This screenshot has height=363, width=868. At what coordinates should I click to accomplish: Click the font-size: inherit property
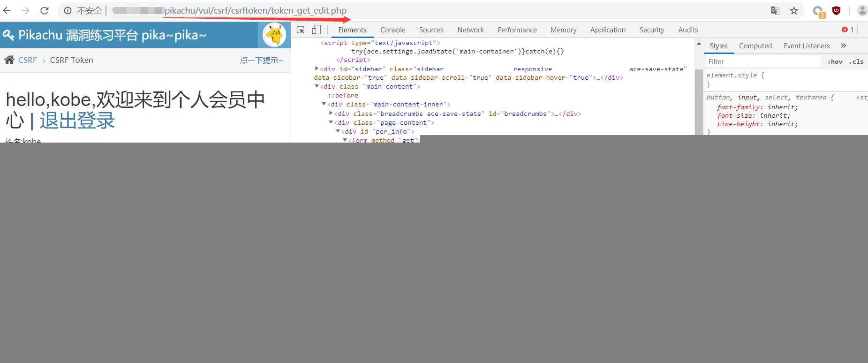click(x=753, y=115)
